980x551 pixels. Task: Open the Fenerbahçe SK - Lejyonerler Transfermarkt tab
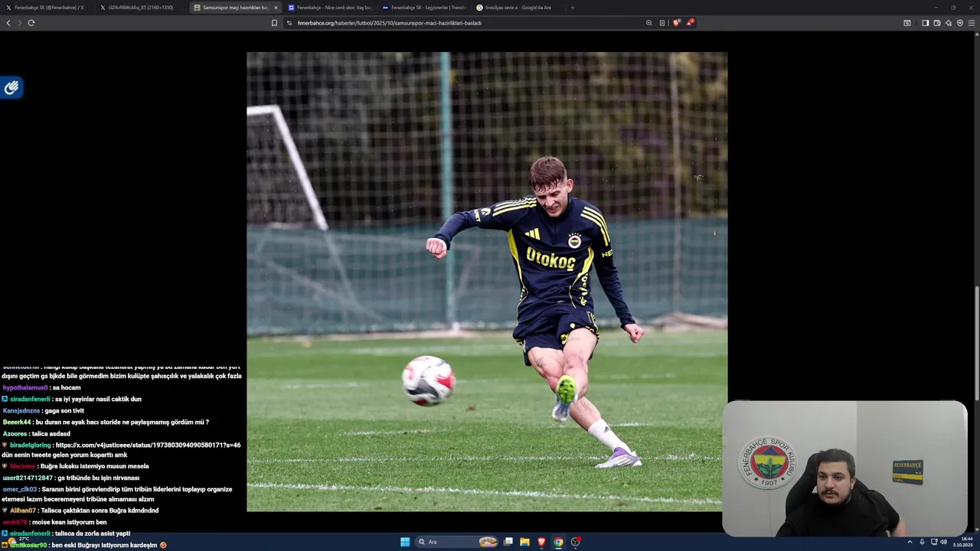(x=423, y=8)
